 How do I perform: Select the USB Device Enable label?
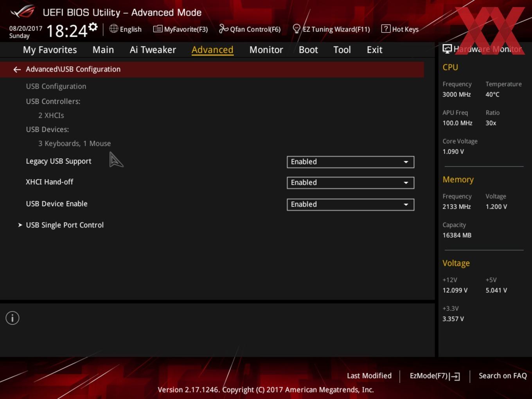pyautogui.click(x=57, y=204)
